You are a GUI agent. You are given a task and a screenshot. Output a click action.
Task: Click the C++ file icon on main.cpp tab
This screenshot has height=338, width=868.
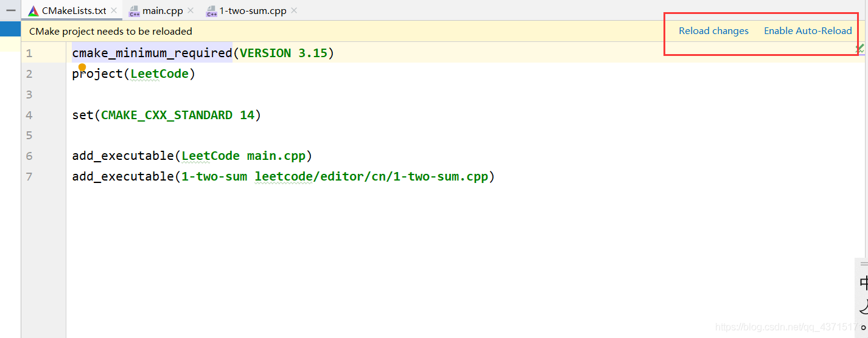coord(135,11)
